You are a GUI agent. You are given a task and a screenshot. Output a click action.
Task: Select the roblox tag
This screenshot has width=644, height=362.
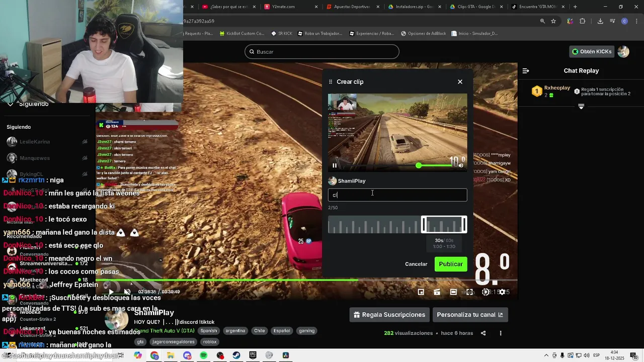click(x=210, y=342)
